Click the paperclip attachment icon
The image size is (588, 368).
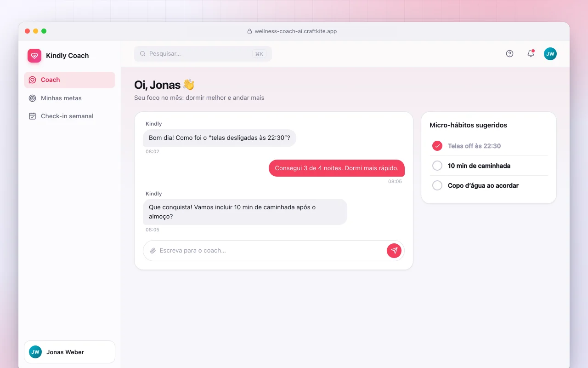pyautogui.click(x=153, y=251)
